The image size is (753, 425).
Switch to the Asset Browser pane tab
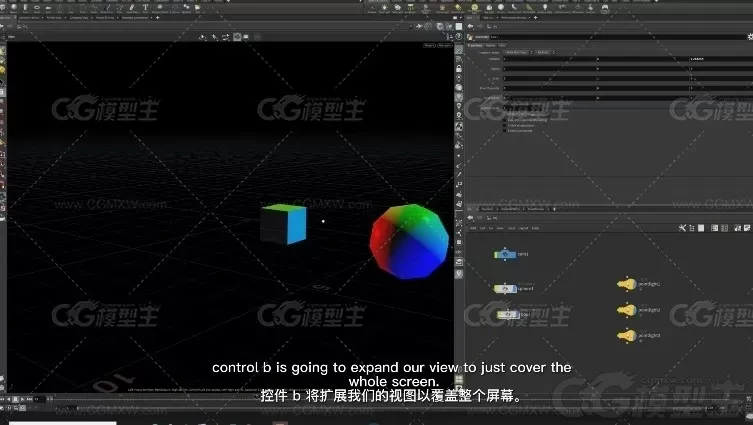[x=535, y=209]
